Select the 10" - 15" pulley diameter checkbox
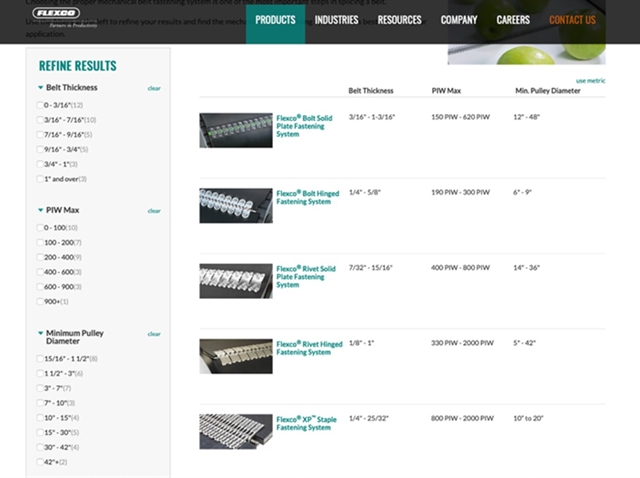The image size is (640, 478). click(x=40, y=418)
